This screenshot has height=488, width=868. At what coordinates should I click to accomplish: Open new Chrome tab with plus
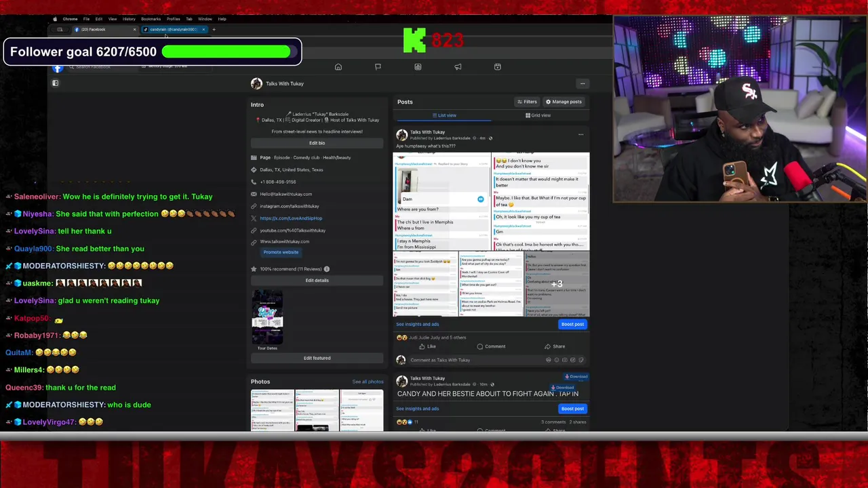tap(214, 29)
